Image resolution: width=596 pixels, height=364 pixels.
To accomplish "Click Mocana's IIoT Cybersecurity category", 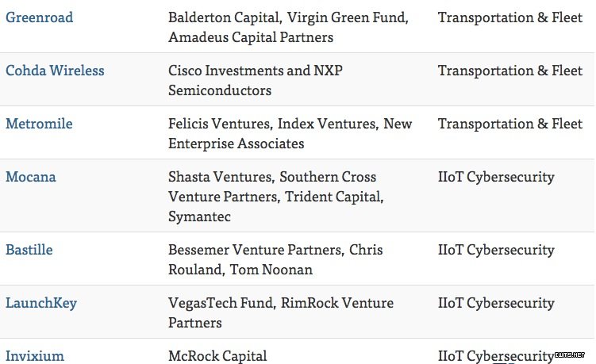I will tap(496, 177).
